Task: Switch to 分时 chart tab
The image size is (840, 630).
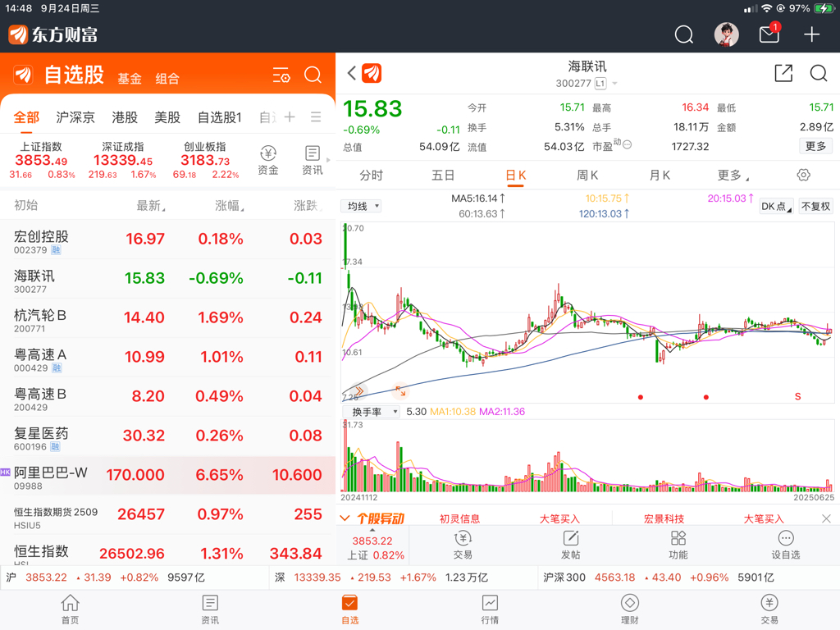Action: coord(372,176)
